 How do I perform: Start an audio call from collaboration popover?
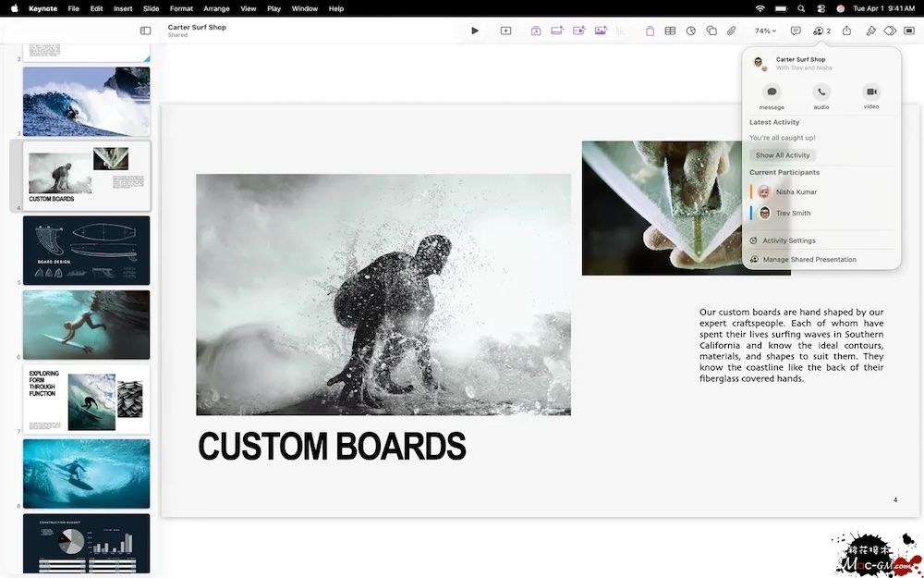[x=821, y=92]
